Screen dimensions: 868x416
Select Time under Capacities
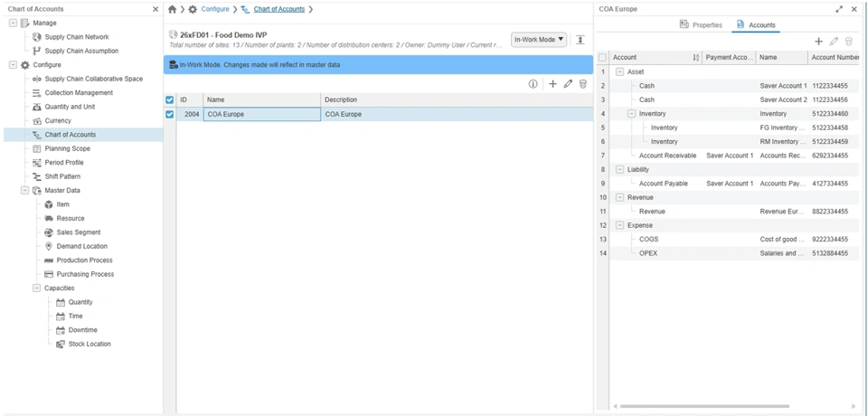(x=76, y=317)
